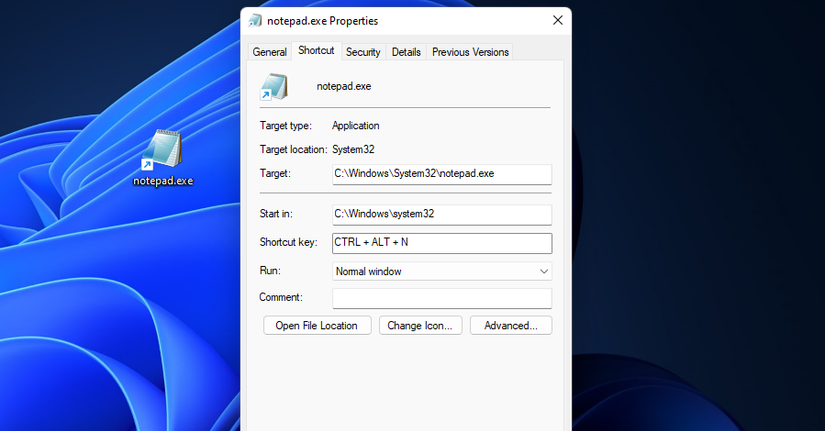Click the large notepad icon in Shortcut tab
The width and height of the screenshot is (825, 431).
pos(274,87)
